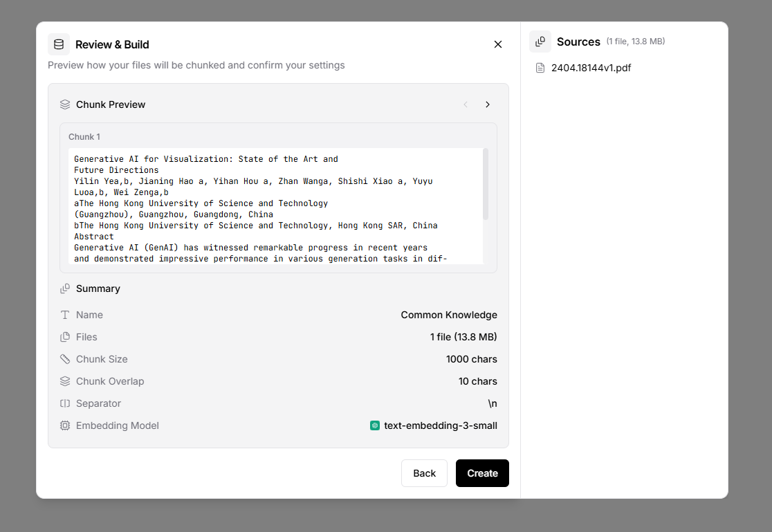Click the Name label in Summary
Screen dimensions: 772x532
click(90, 315)
